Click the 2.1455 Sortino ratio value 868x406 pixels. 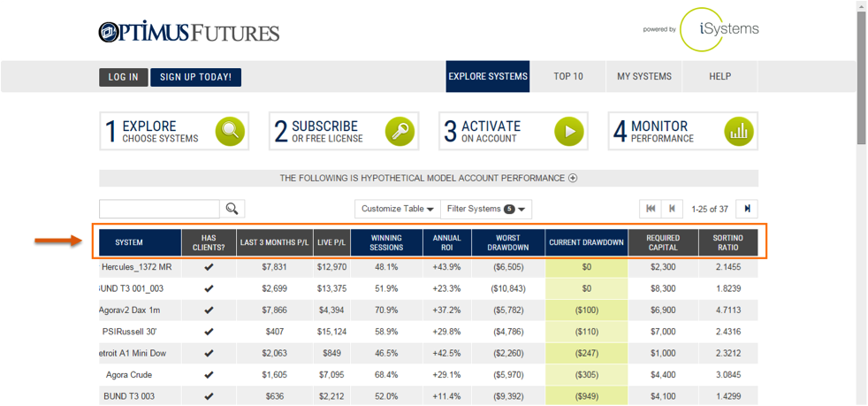pos(728,267)
